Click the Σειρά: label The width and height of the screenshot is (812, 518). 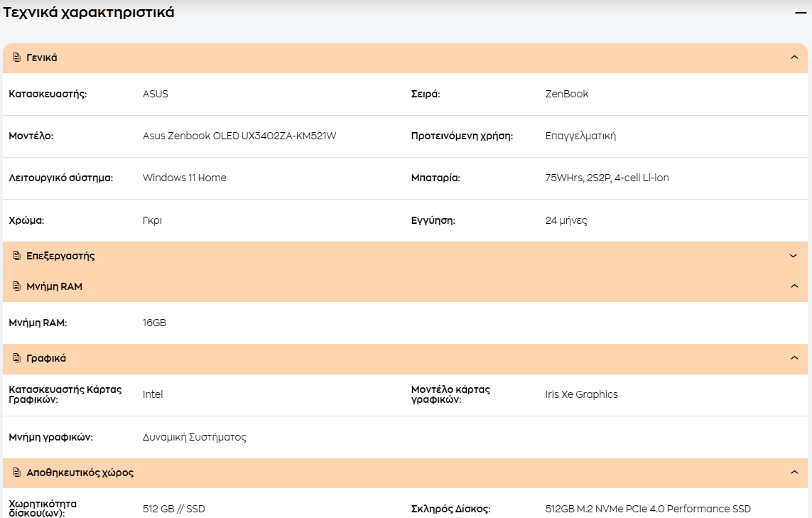coord(426,94)
